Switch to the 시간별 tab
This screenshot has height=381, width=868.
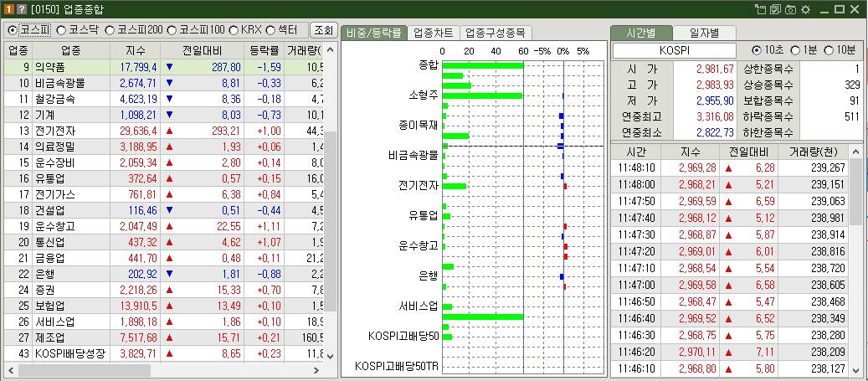pyautogui.click(x=642, y=33)
